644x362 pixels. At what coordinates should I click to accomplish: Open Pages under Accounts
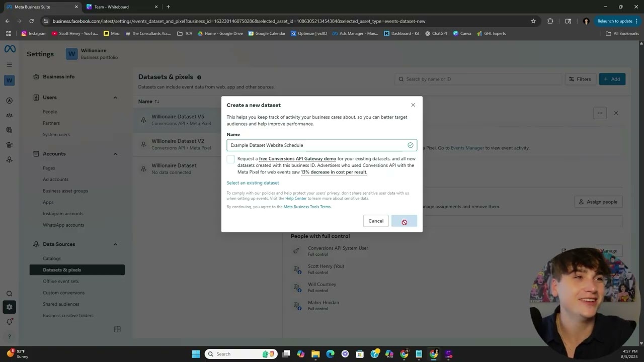click(x=49, y=168)
